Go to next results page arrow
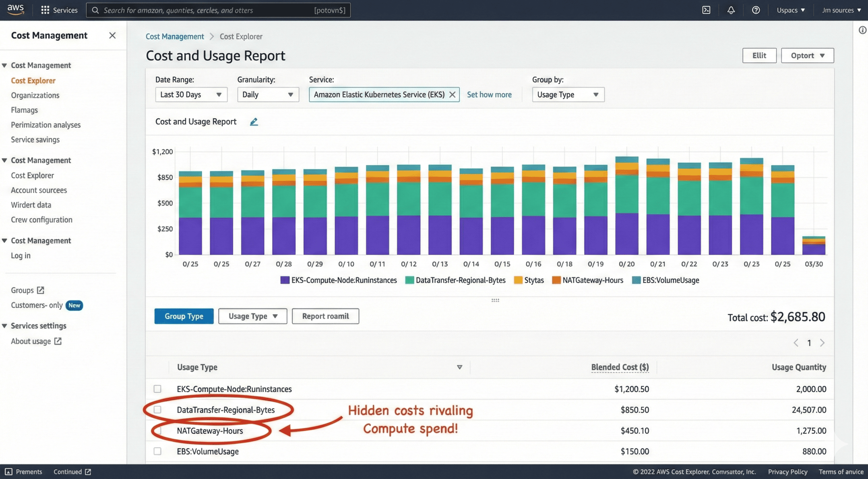The height and width of the screenshot is (479, 868). [x=822, y=343]
